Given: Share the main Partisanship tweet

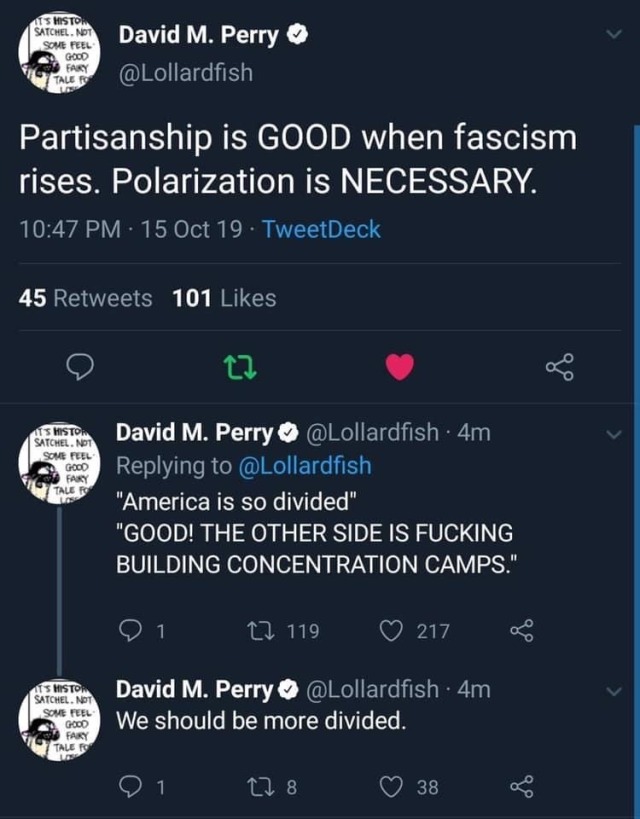Looking at the screenshot, I should pos(560,368).
